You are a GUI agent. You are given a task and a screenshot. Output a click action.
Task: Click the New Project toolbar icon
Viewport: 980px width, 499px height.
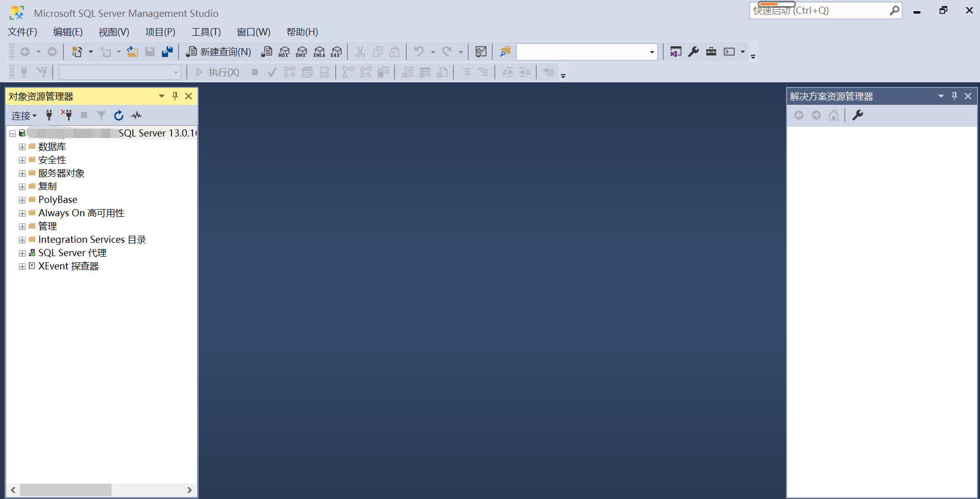77,52
